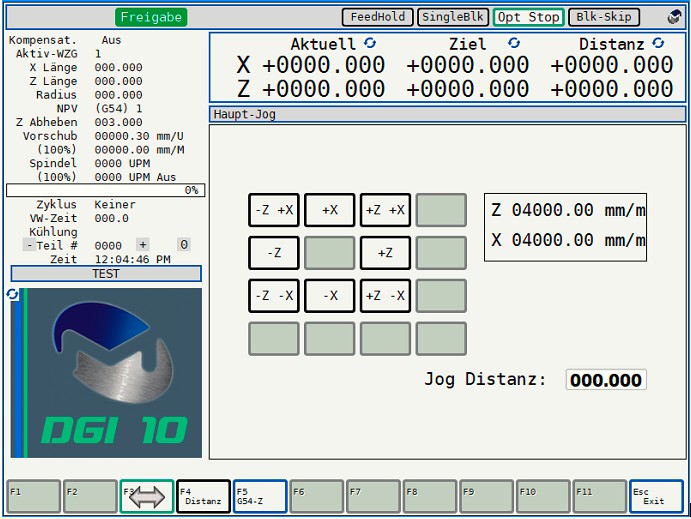The width and height of the screenshot is (691, 519).
Task: Toggle the Blk-Skip option
Action: pos(604,17)
